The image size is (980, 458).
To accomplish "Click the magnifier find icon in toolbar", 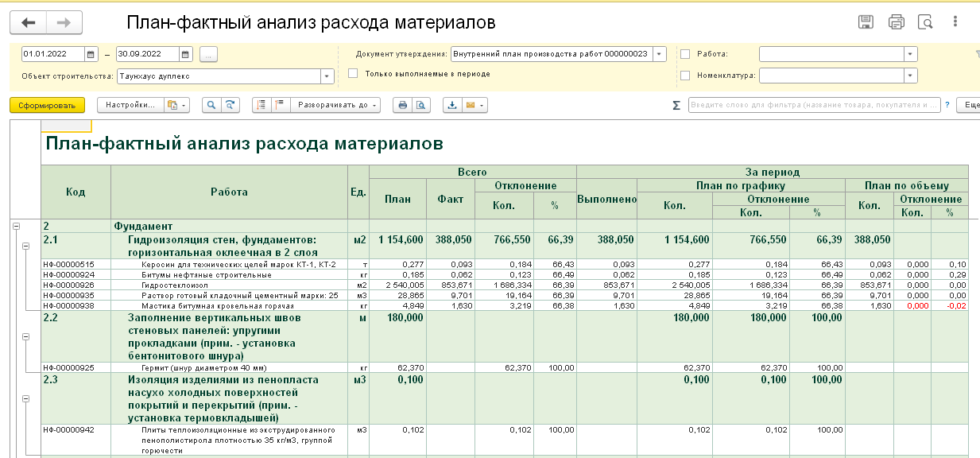I will pos(211,105).
